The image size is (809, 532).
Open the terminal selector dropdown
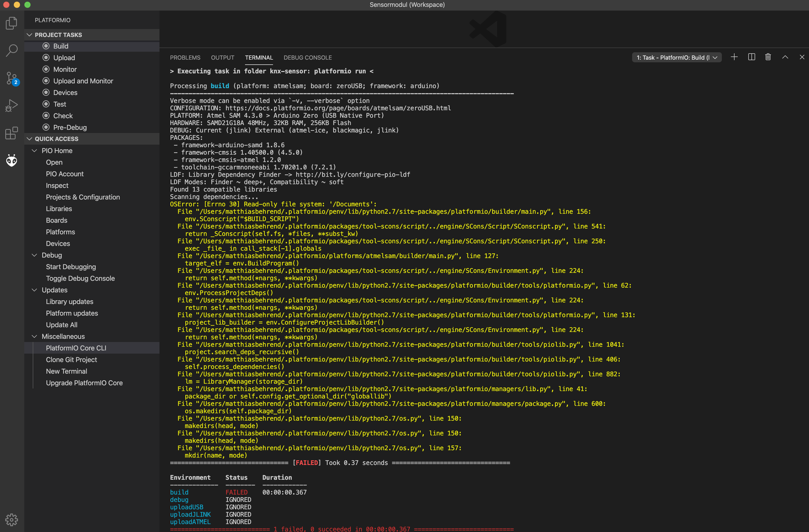pos(677,58)
